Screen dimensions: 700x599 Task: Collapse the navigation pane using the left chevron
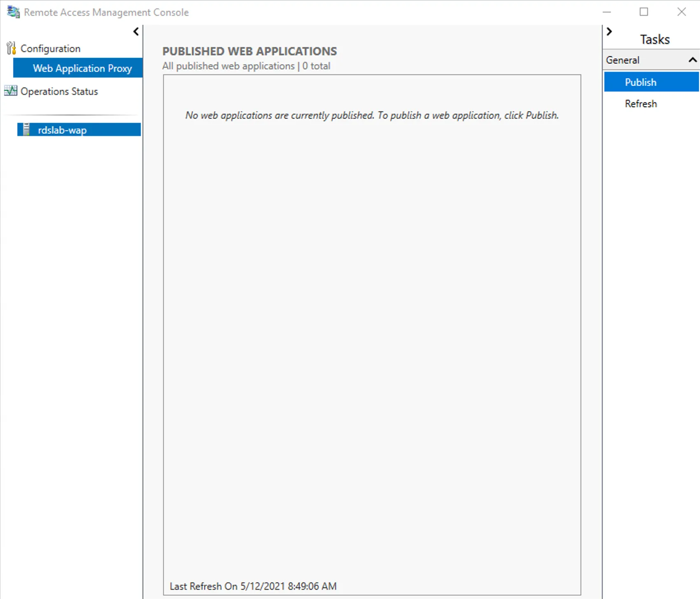point(135,31)
